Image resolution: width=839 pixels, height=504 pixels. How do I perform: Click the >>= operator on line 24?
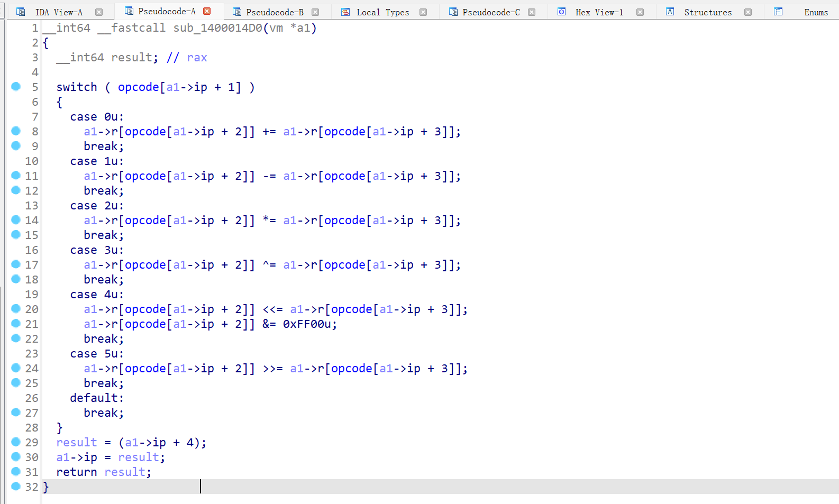(273, 368)
